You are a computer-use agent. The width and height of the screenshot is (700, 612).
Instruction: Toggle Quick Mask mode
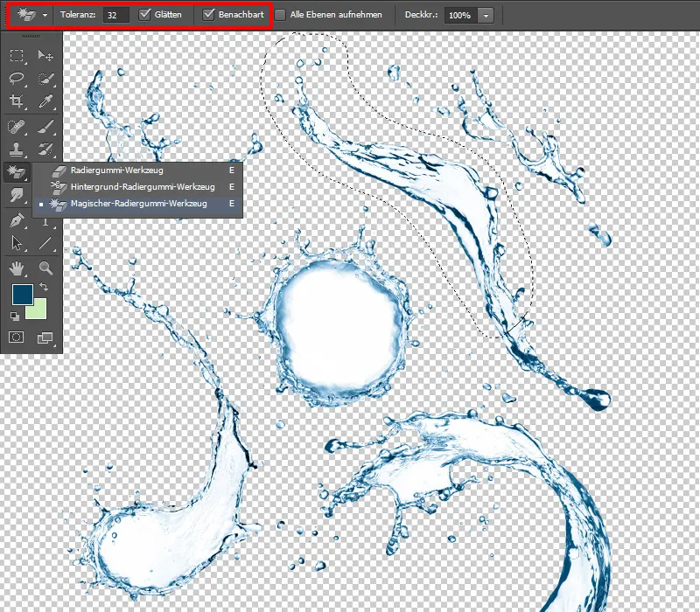click(17, 337)
